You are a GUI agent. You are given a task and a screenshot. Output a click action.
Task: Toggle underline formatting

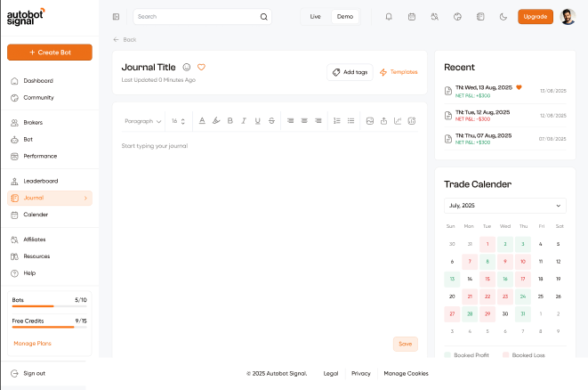click(x=258, y=121)
